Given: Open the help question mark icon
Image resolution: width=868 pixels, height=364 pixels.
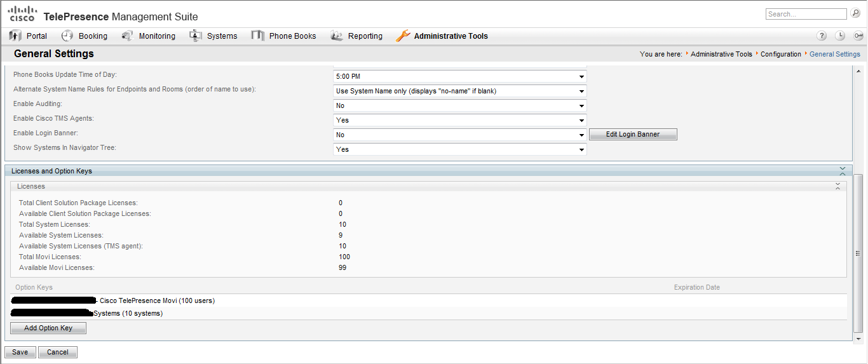Looking at the screenshot, I should pos(822,36).
